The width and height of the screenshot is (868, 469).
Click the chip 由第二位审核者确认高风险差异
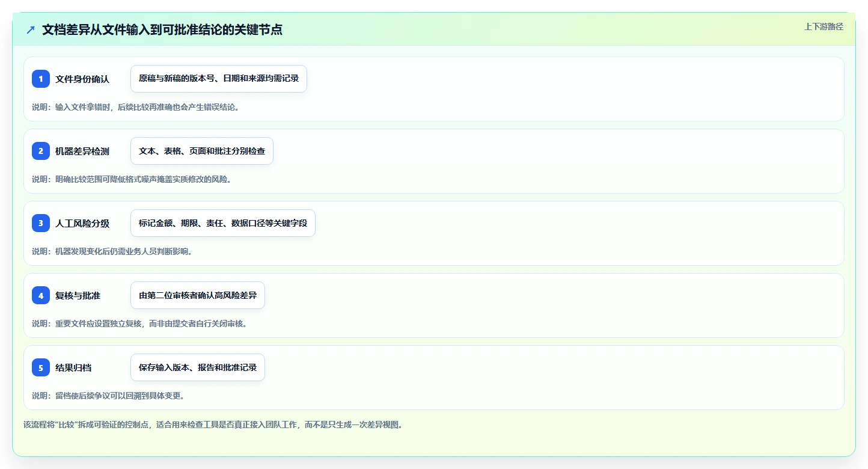click(x=198, y=295)
